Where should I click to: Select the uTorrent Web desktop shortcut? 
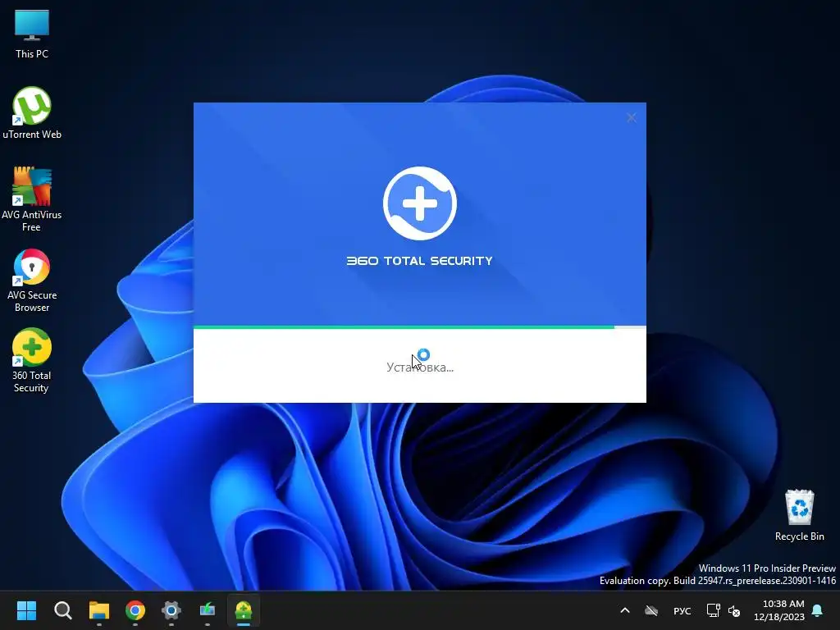point(32,113)
